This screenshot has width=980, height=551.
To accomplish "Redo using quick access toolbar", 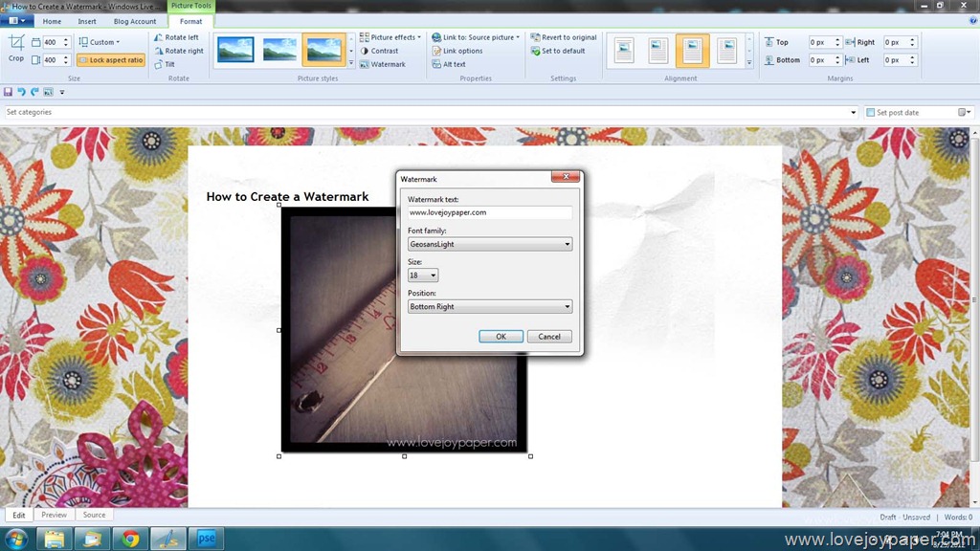I will coord(34,92).
